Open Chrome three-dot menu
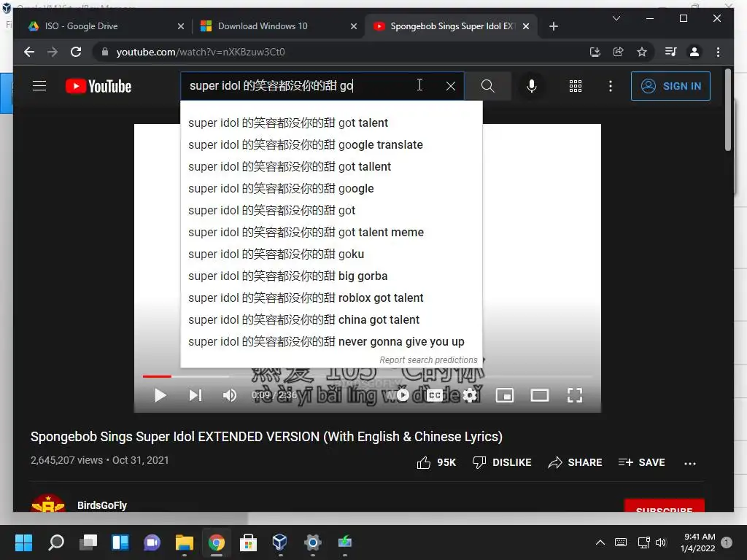The width and height of the screenshot is (747, 560). click(718, 52)
